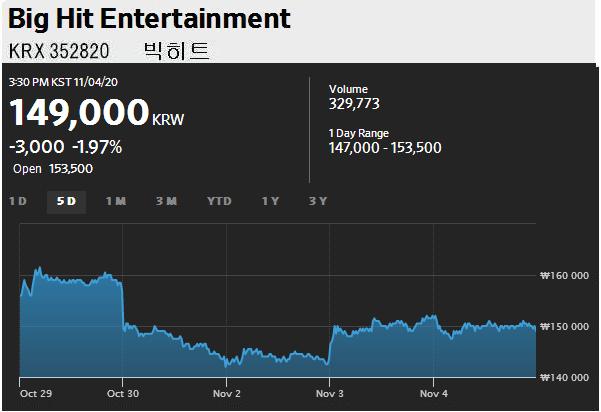The image size is (601, 412).
Task: Open the 1Y chart view
Action: pos(270,201)
